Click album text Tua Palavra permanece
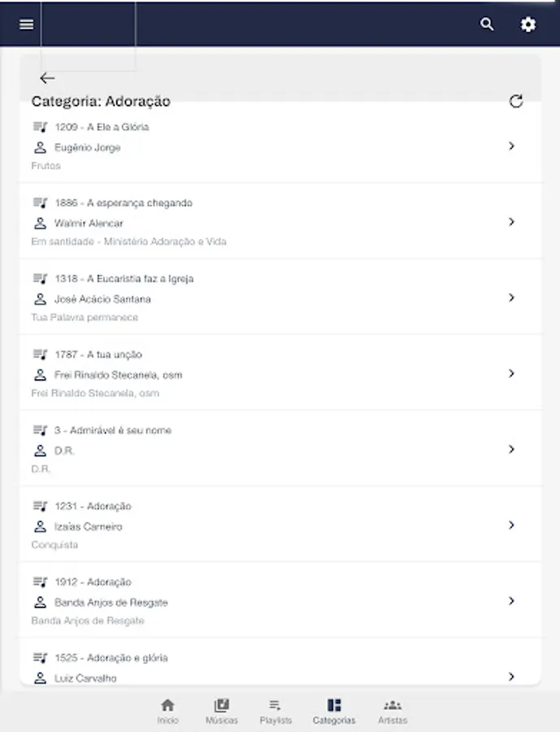The width and height of the screenshot is (560, 732). [x=85, y=317]
